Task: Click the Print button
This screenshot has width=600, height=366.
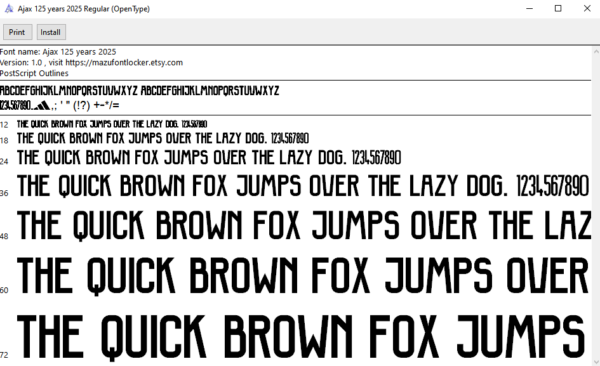Action: tap(17, 32)
